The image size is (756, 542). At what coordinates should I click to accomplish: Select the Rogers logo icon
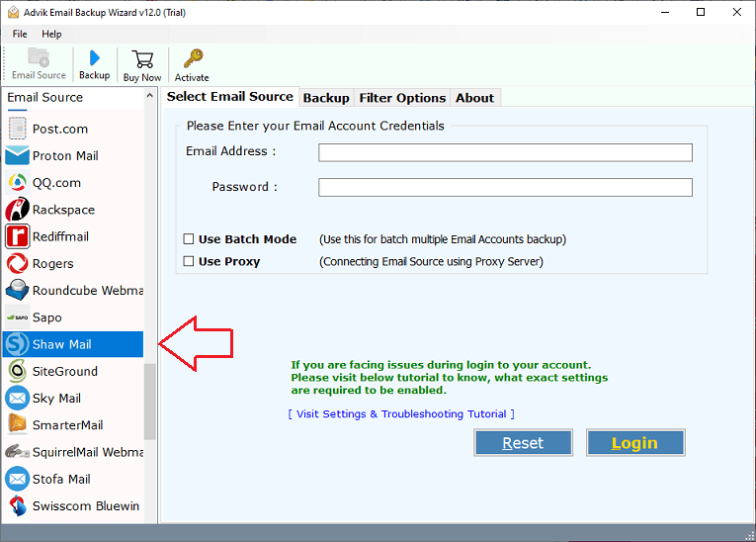tap(18, 263)
